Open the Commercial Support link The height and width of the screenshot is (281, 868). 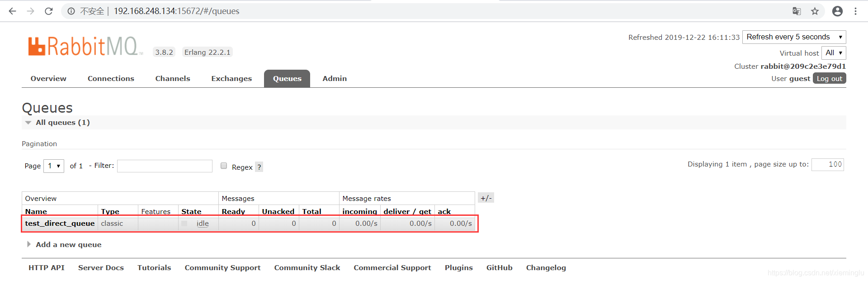pyautogui.click(x=392, y=268)
